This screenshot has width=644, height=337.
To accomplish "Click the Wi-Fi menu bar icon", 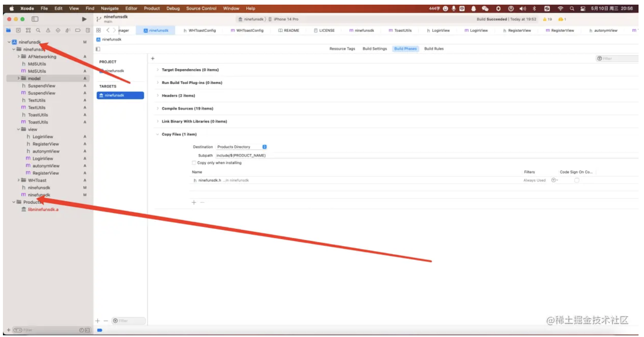I will click(560, 8).
